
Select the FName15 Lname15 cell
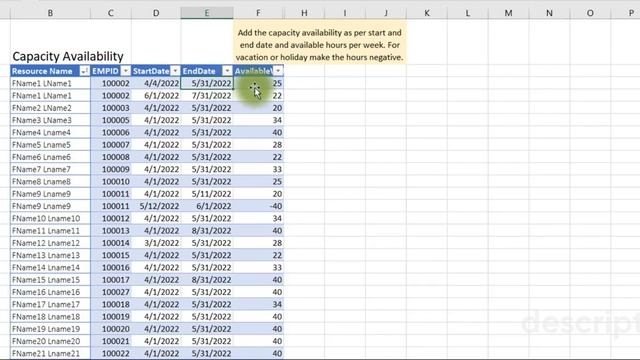point(50,280)
